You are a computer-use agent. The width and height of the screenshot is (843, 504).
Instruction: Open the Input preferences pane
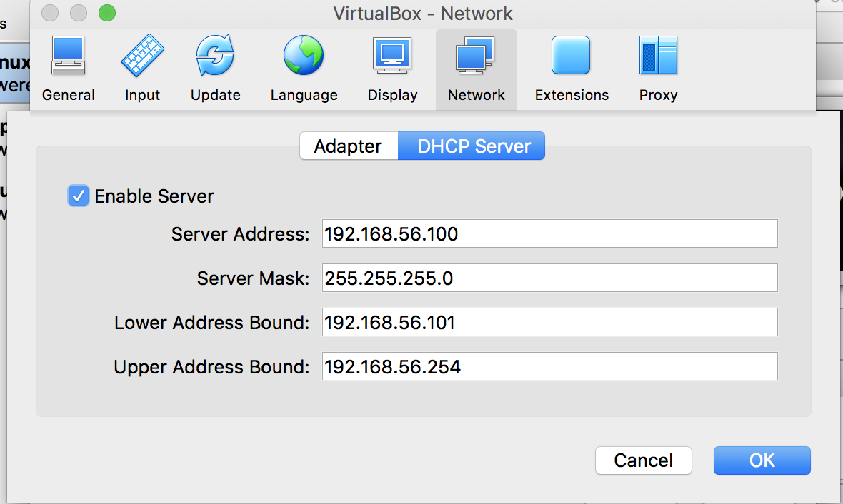click(142, 69)
